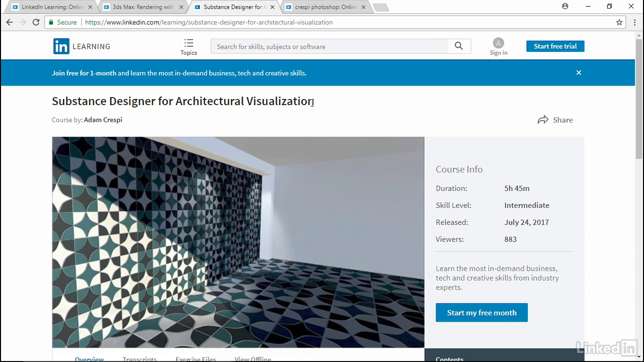The width and height of the screenshot is (644, 362).
Task: Open author Adam Crespi link
Action: (x=103, y=120)
